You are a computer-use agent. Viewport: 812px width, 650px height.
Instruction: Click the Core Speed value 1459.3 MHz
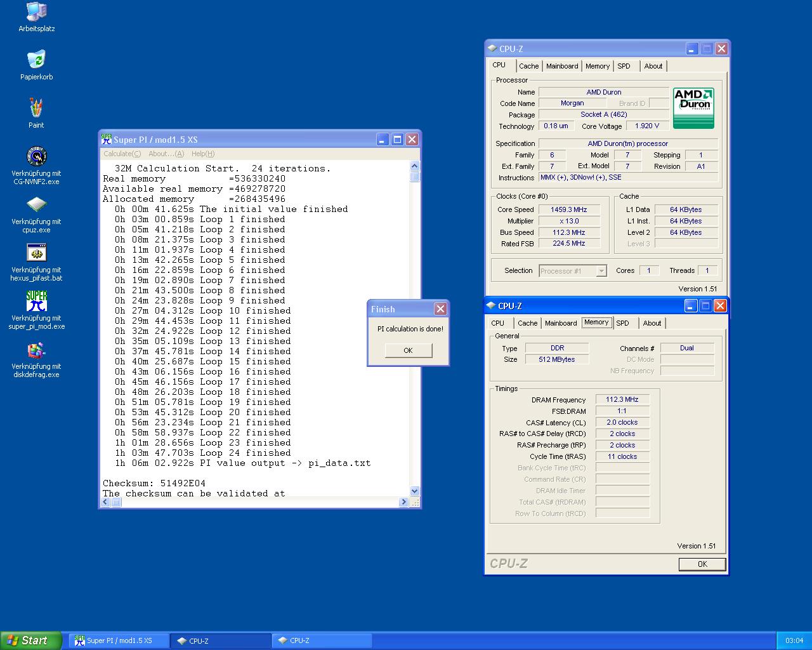(x=568, y=209)
